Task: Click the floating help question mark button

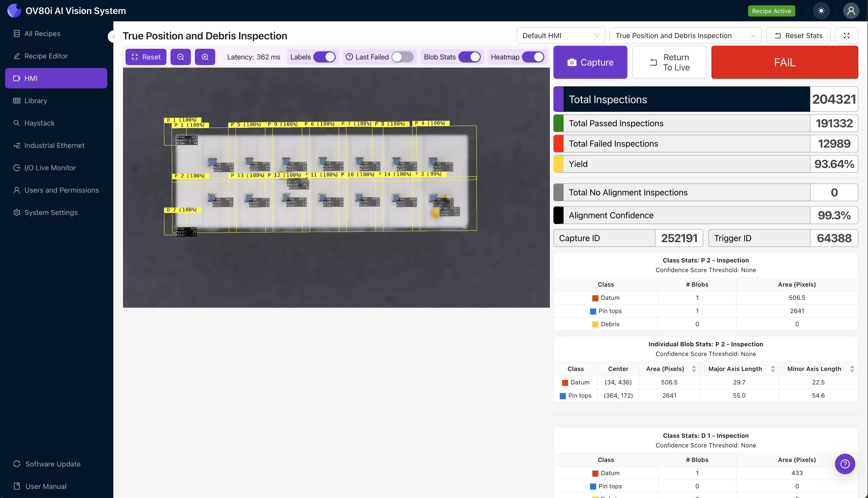Action: (x=845, y=464)
